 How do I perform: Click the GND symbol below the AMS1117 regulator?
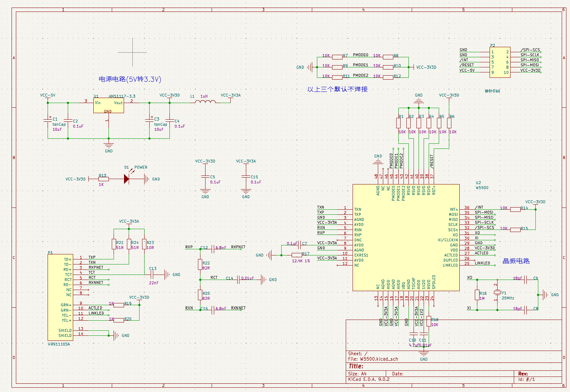pos(109,146)
